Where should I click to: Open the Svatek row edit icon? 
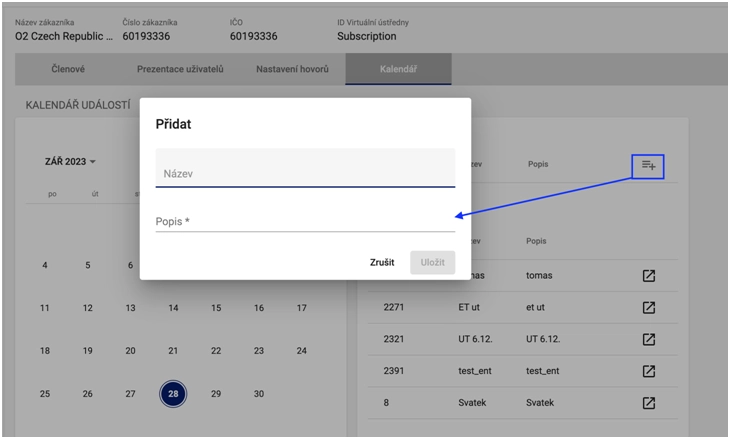pos(648,403)
